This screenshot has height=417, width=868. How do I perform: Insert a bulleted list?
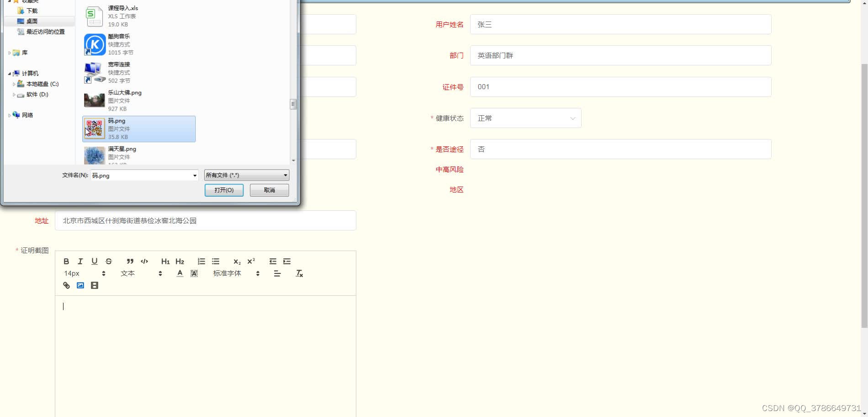[216, 262]
